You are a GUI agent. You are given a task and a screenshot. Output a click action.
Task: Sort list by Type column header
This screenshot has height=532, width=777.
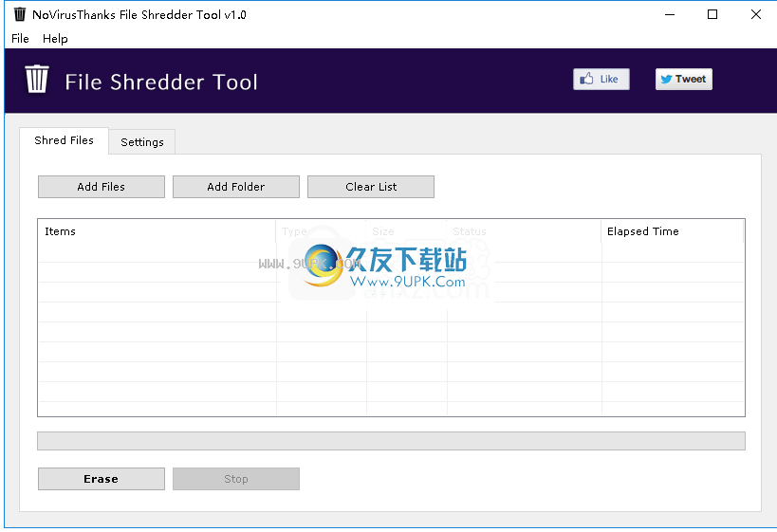pos(321,231)
